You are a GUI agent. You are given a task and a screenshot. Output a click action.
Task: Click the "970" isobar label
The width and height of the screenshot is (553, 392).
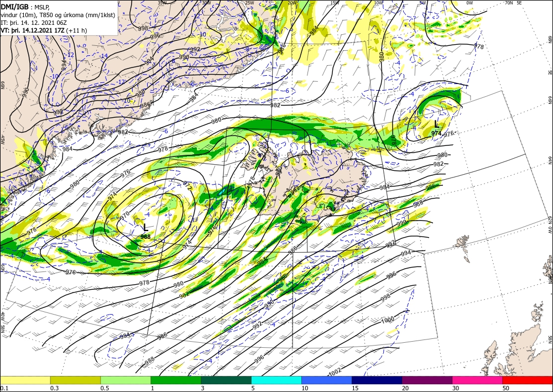(x=125, y=215)
